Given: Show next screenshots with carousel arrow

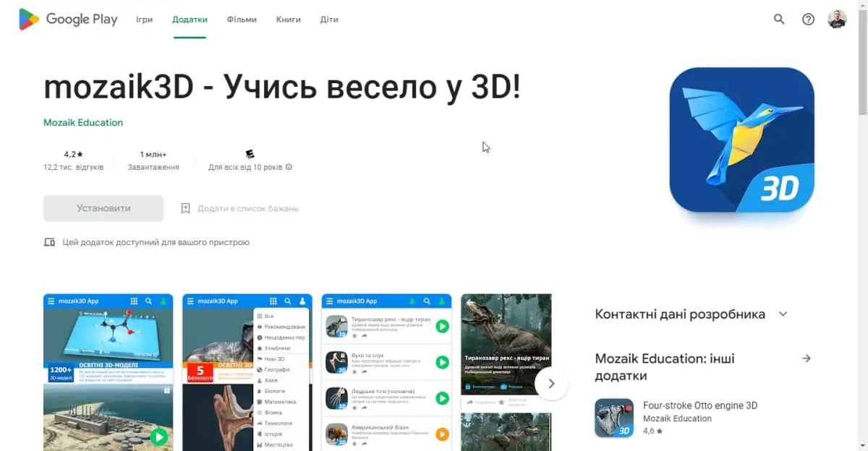Looking at the screenshot, I should pyautogui.click(x=551, y=383).
